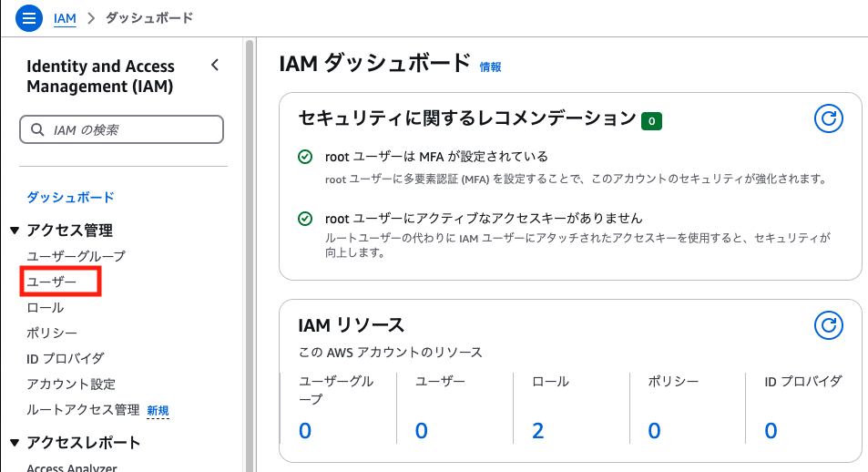The image size is (868, 472).
Task: Click the green check for root access keys
Action: [x=305, y=219]
